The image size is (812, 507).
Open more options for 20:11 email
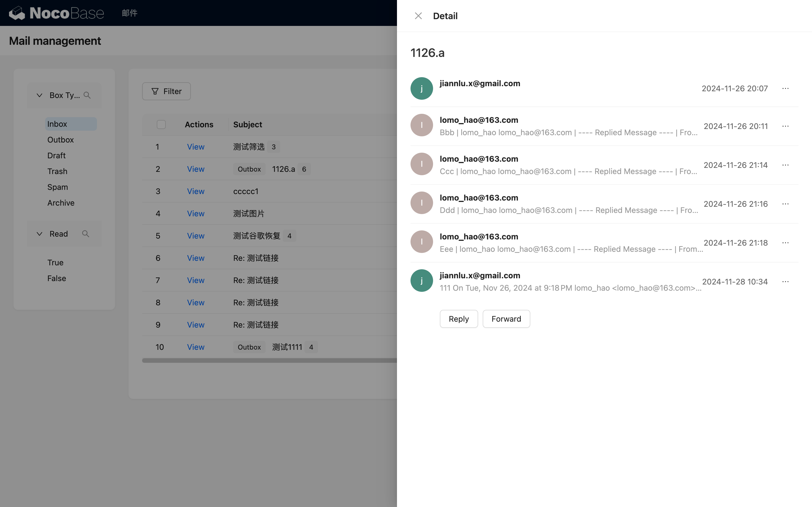click(x=785, y=126)
